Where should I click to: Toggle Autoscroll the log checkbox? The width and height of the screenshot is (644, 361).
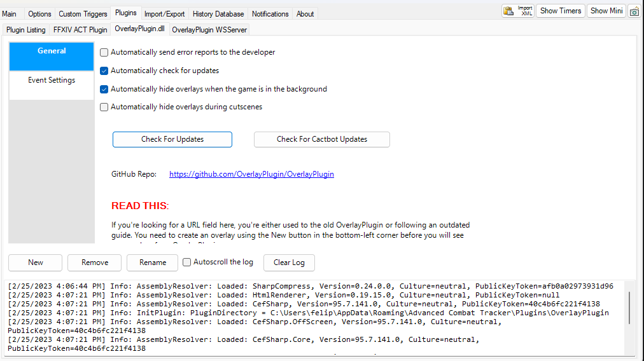point(187,262)
